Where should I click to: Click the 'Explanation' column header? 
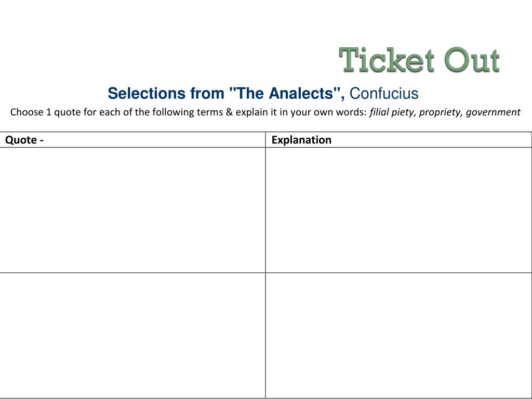(x=301, y=140)
